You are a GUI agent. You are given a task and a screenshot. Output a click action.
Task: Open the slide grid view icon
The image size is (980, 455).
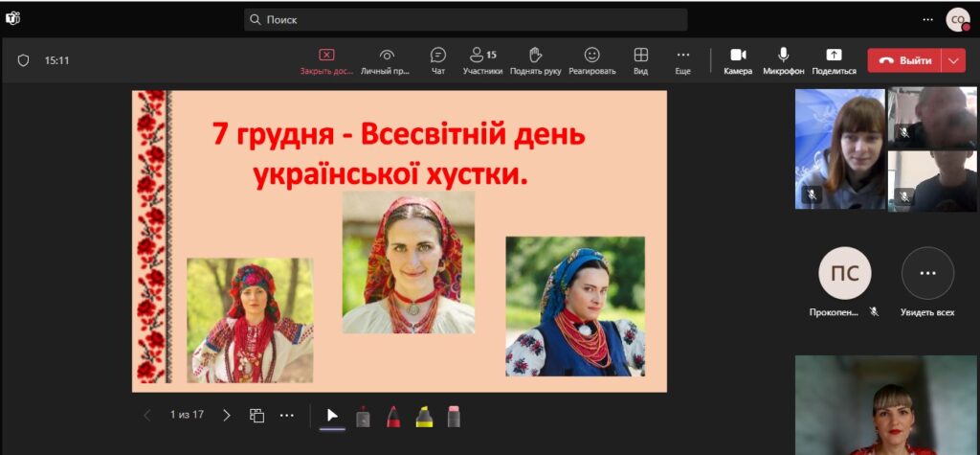coord(256,416)
